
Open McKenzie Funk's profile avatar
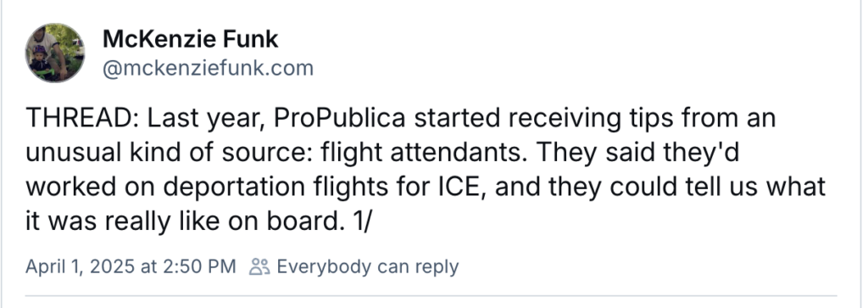(55, 53)
